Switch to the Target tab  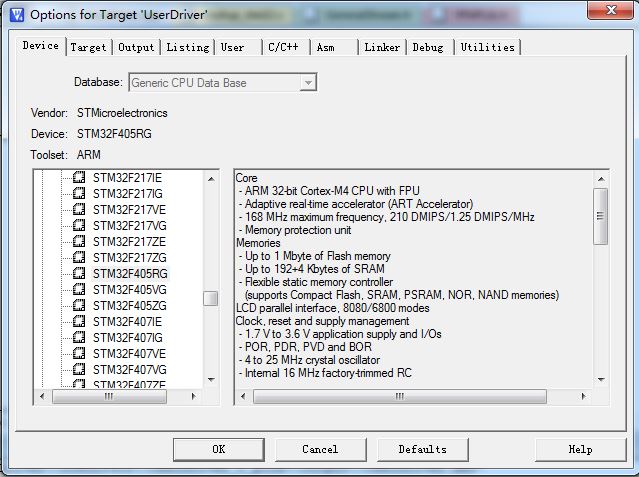pos(88,47)
